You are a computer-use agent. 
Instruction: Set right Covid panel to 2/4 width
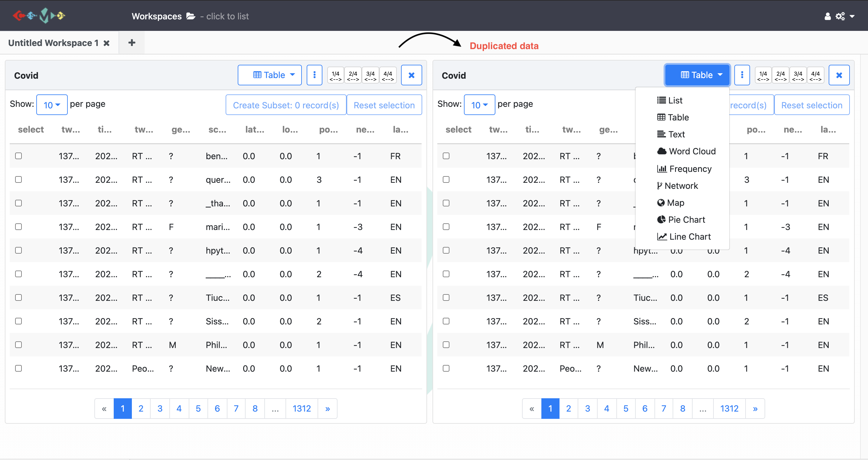point(780,75)
